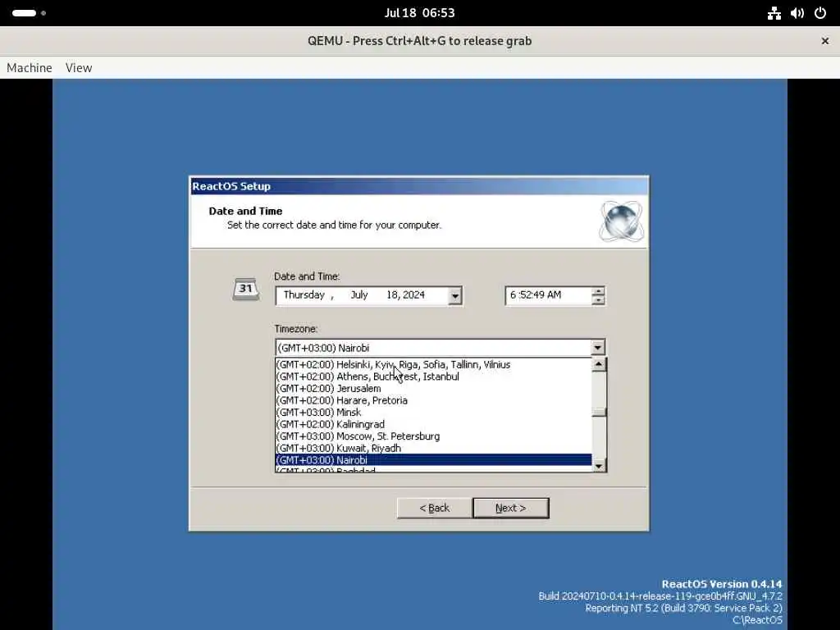The height and width of the screenshot is (630, 840).
Task: Select Harare, Pretoria timezone
Action: (x=433, y=400)
